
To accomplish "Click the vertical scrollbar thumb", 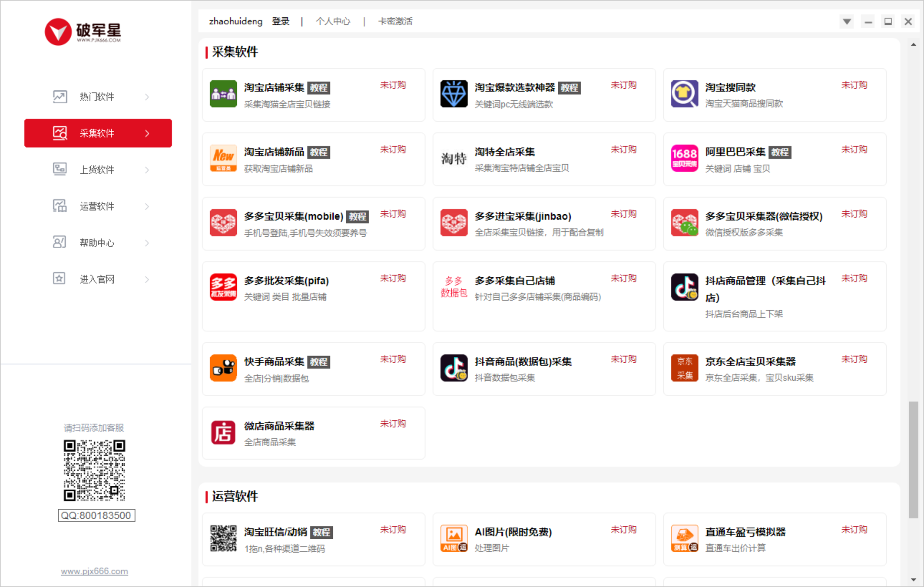I will [913, 459].
